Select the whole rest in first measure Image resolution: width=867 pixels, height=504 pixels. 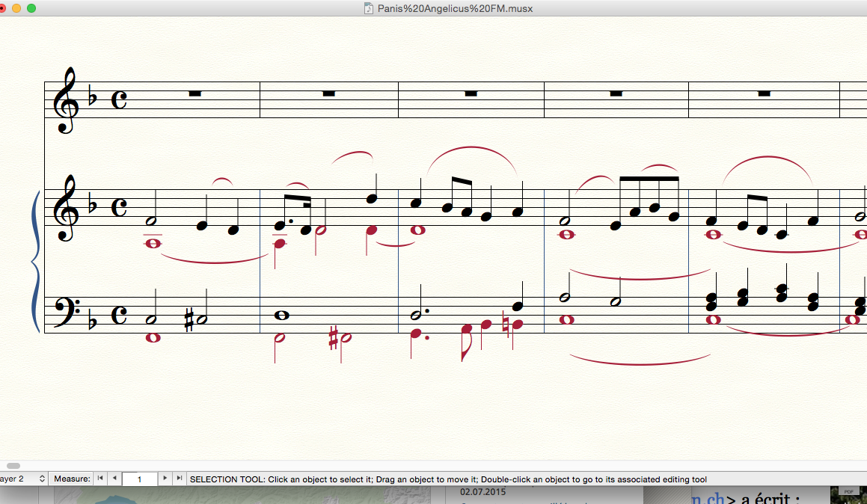tap(195, 93)
